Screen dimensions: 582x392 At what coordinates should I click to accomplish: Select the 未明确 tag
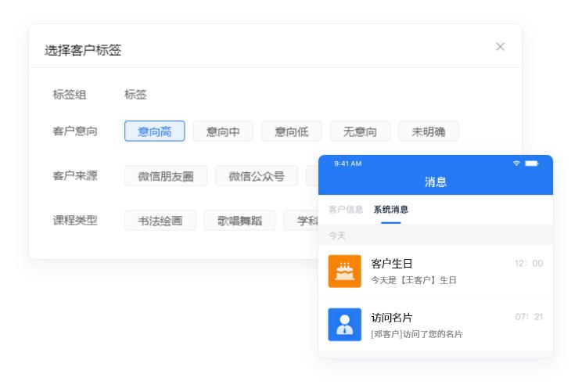(x=429, y=131)
